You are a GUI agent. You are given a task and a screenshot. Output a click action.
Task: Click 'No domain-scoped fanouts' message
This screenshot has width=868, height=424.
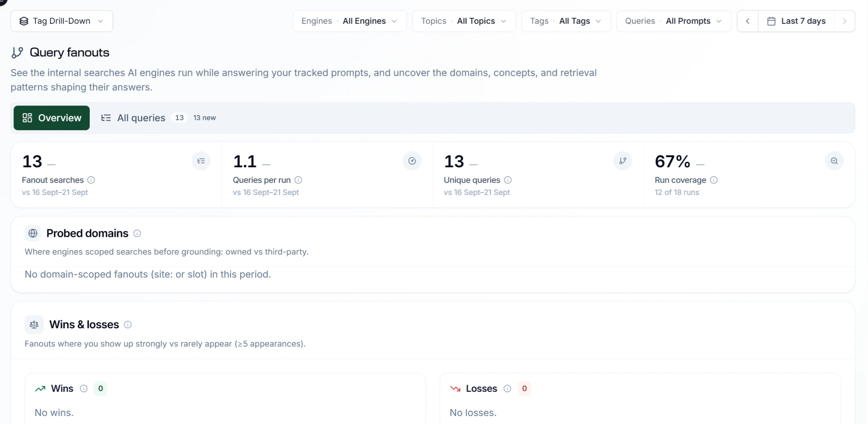point(147,274)
